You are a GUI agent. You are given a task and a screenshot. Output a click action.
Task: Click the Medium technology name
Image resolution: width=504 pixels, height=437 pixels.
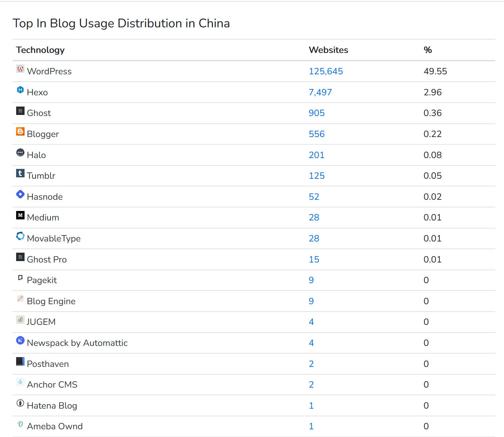click(x=43, y=218)
